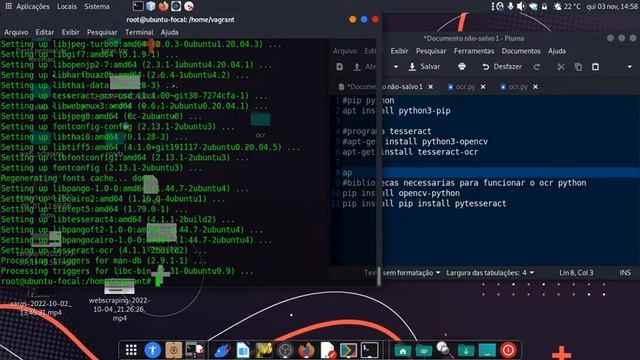Image resolution: width=640 pixels, height=360 pixels.
Task: Open home folder icon in dock
Action: [x=402, y=350]
